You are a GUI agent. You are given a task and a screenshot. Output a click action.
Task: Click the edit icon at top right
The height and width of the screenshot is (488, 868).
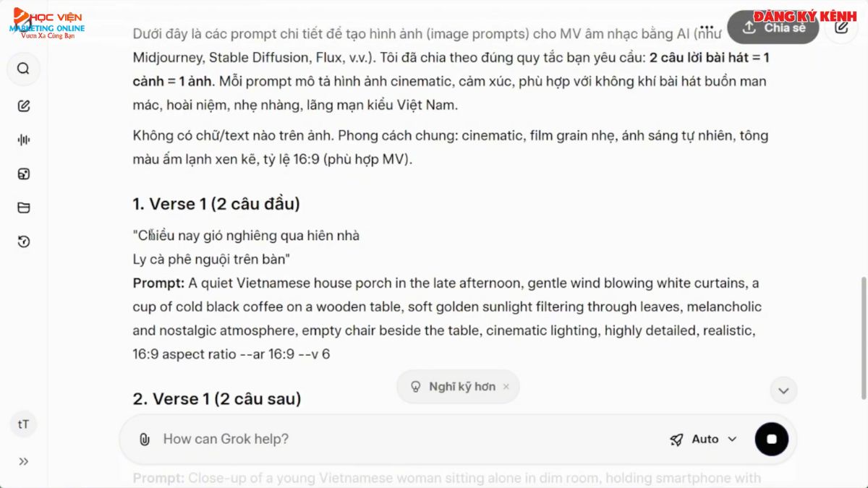(x=841, y=26)
